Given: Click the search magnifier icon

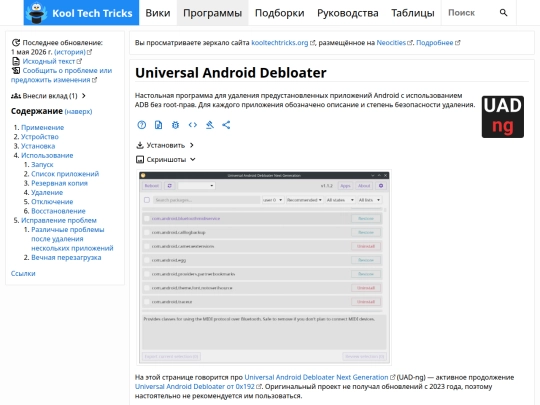Looking at the screenshot, I should point(503,13).
